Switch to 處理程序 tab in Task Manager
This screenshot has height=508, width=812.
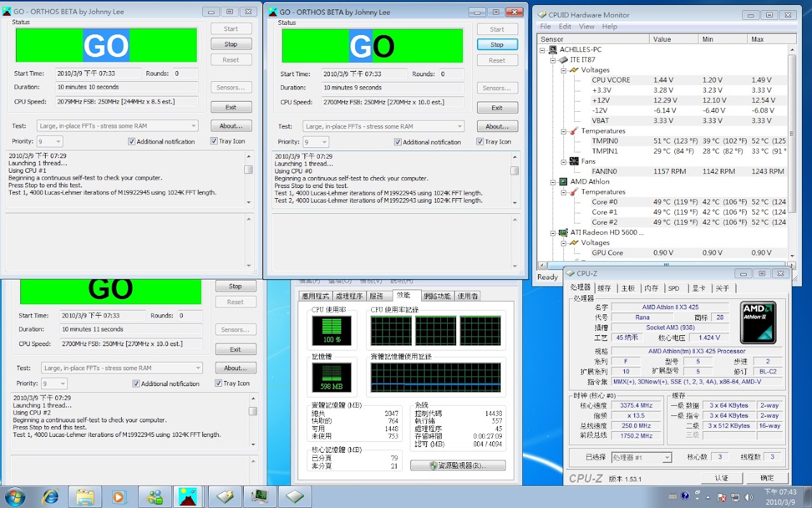pyautogui.click(x=349, y=296)
